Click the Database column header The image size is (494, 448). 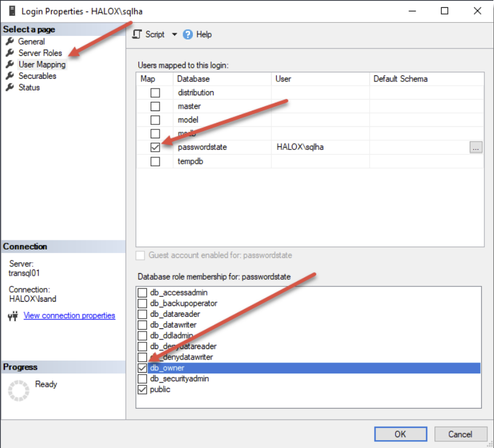coord(222,79)
